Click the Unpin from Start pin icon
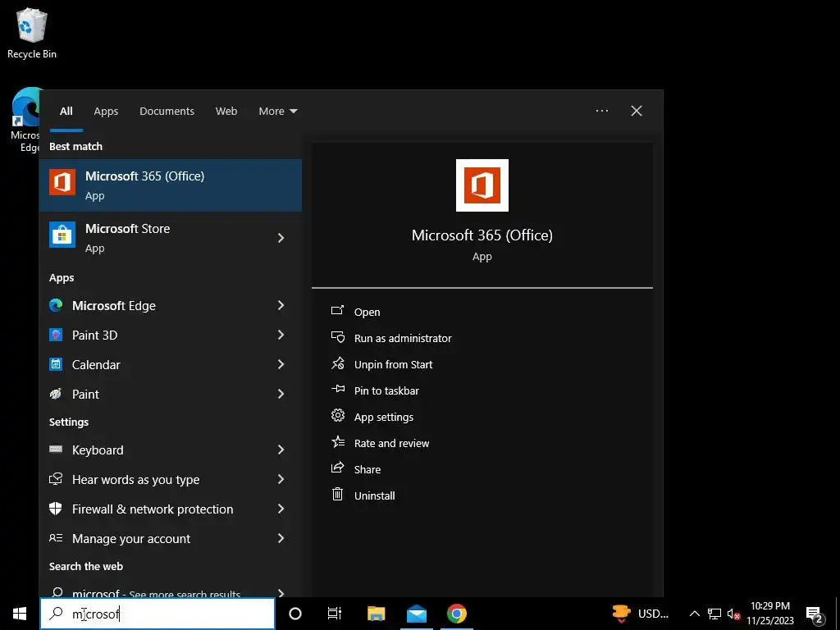This screenshot has width=840, height=630. click(337, 363)
